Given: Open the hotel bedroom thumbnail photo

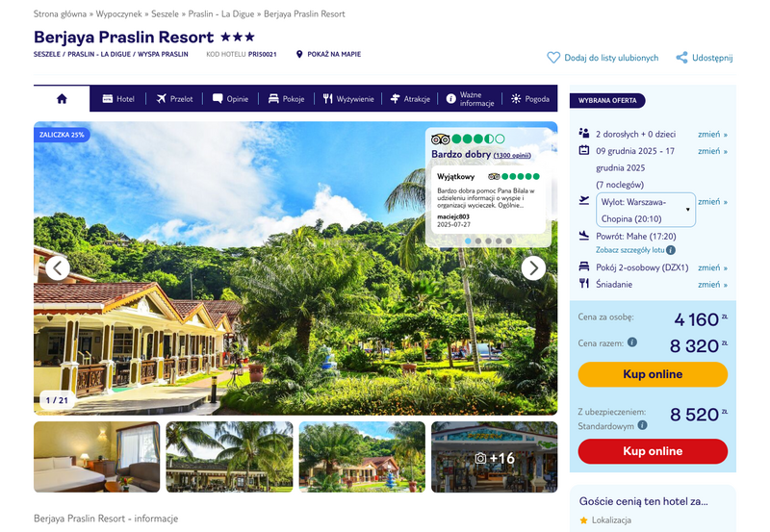Looking at the screenshot, I should tap(97, 457).
